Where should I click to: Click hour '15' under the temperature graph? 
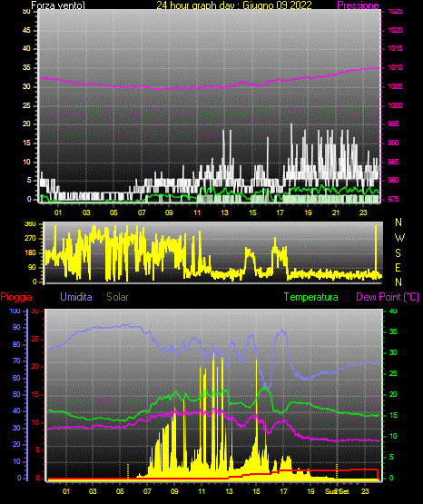pos(256,491)
